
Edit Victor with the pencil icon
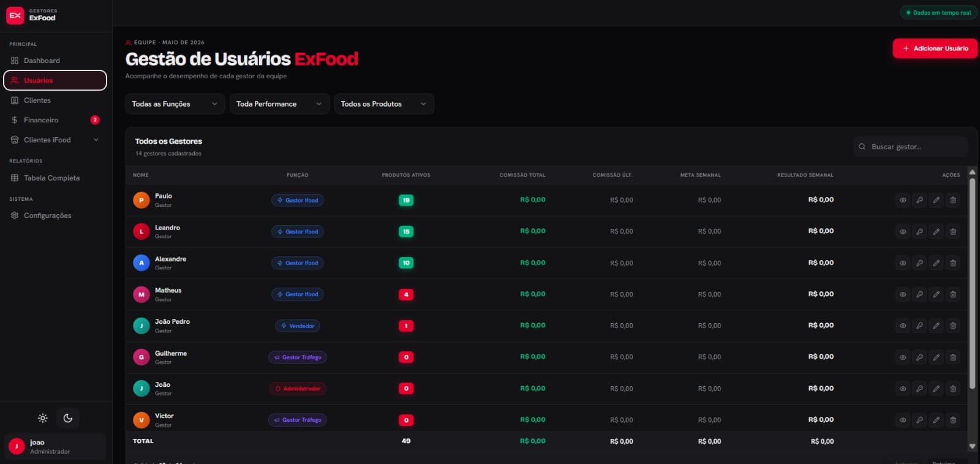coord(936,420)
